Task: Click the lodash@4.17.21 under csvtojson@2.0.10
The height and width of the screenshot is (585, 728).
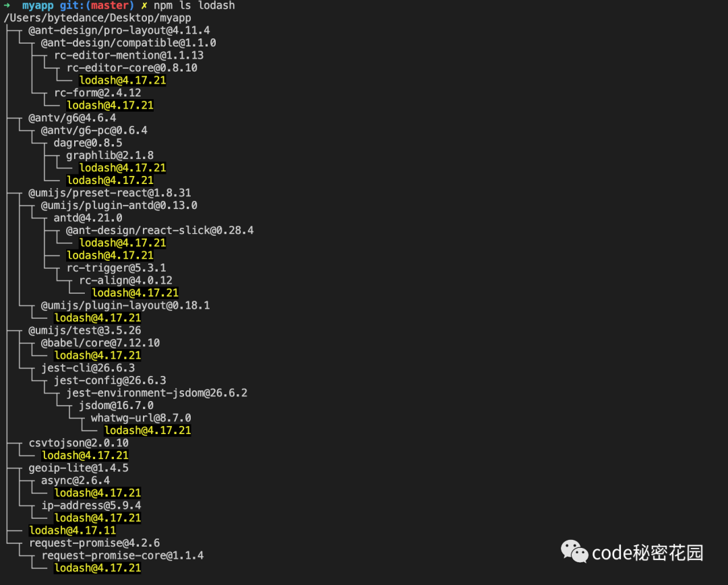Action: click(85, 456)
